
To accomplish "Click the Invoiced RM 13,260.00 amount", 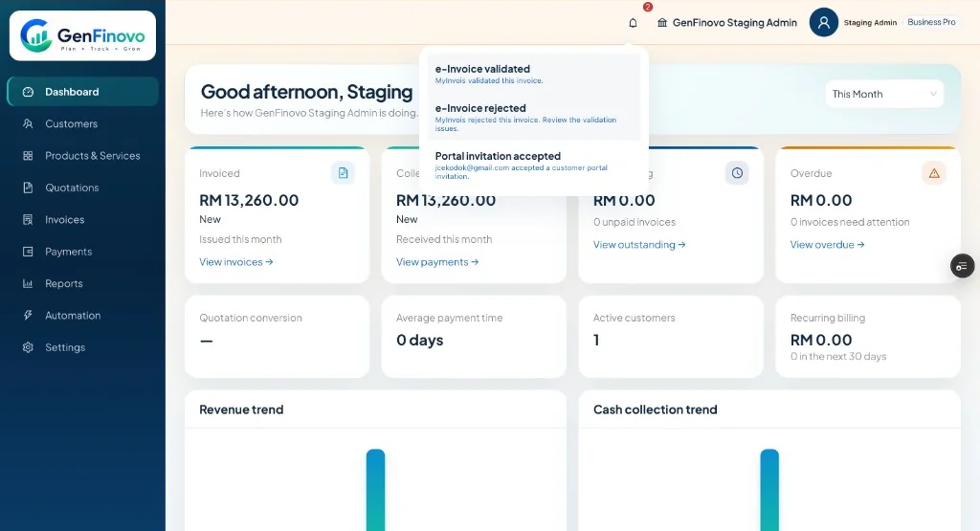I will 249,200.
